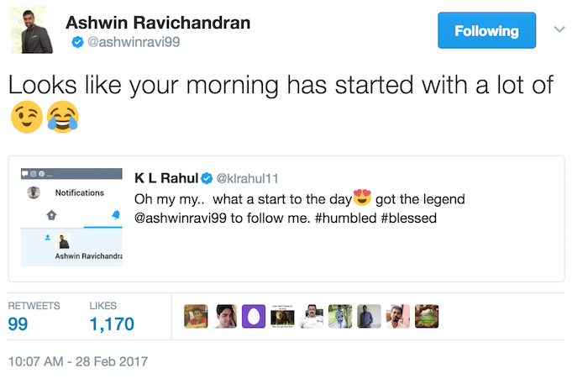Toggle the Following button
Screen dimensions: 588x379
[x=486, y=31]
